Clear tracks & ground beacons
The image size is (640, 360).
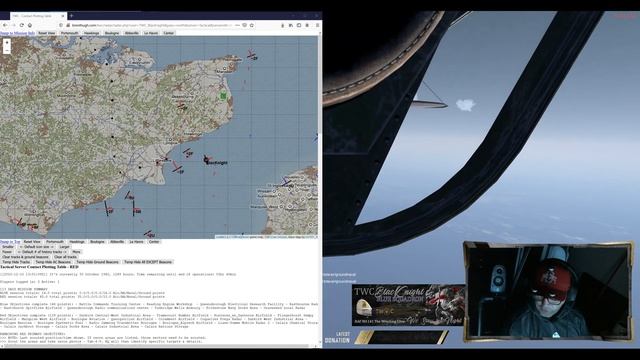[x=25, y=257]
